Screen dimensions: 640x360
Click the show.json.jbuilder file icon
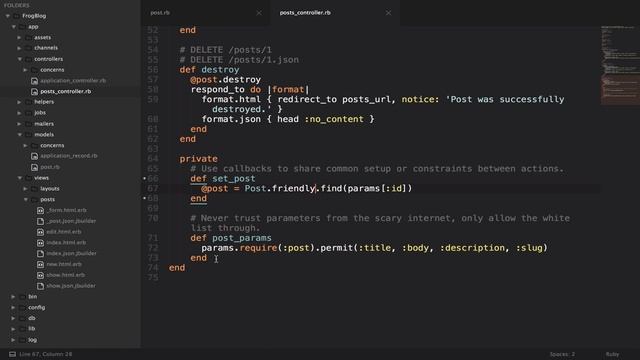point(40,286)
